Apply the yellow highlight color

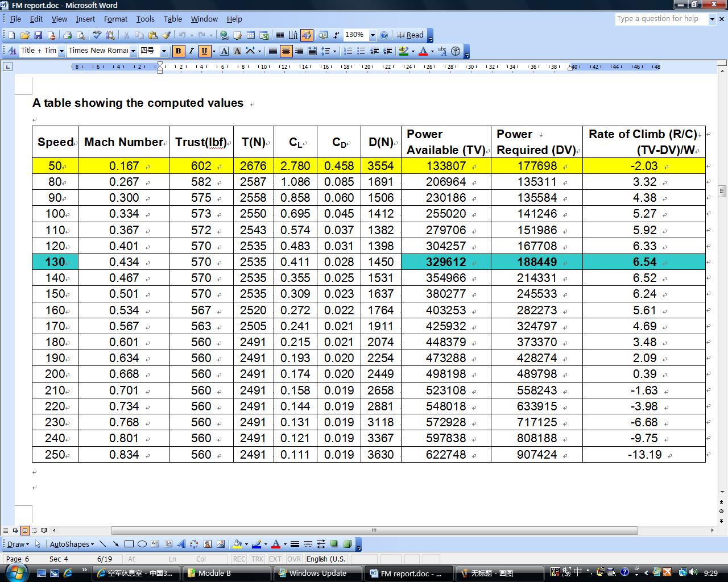click(403, 51)
